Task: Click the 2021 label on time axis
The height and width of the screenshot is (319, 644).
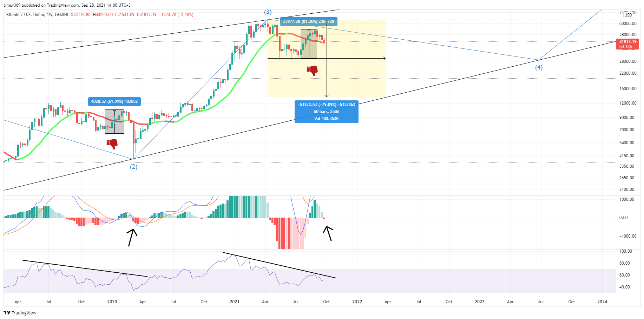Action: coord(235,302)
